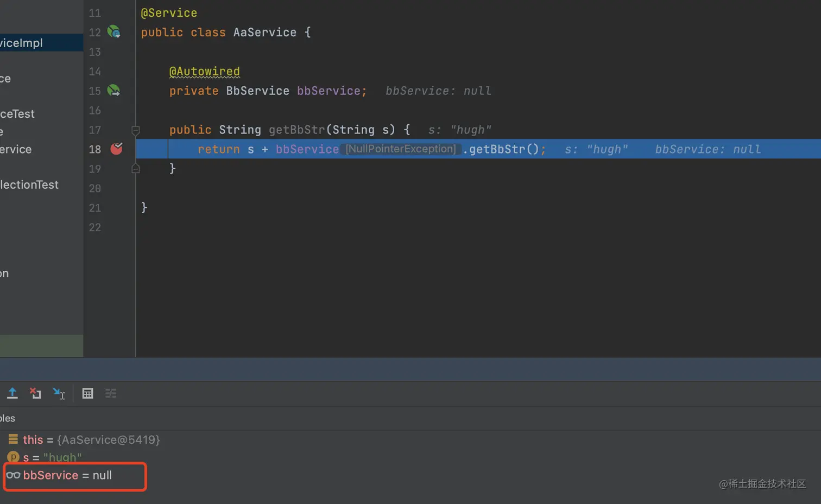Collapse the getBbStr method at line 17 fold marker
The image size is (821, 504).
[x=136, y=130]
